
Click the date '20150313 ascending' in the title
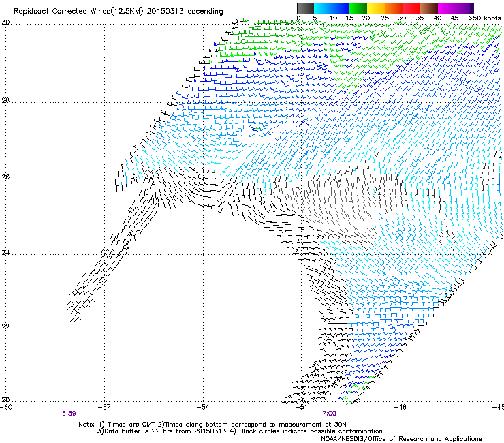[x=185, y=12]
